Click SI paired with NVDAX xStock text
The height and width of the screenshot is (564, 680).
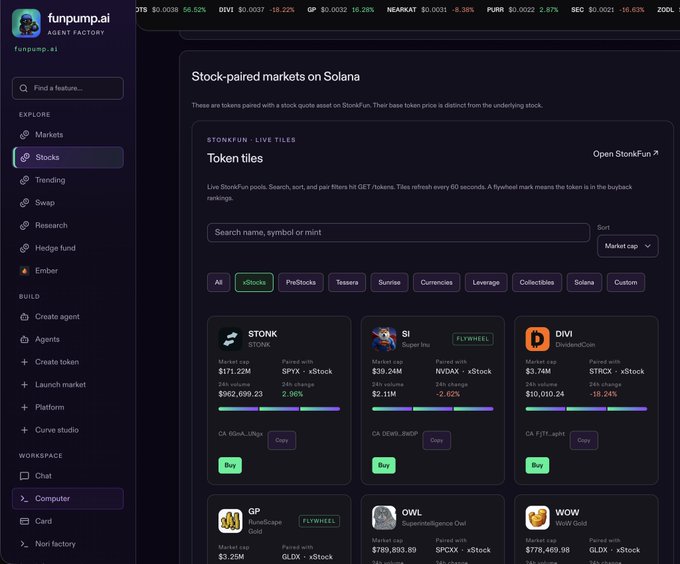(x=464, y=372)
